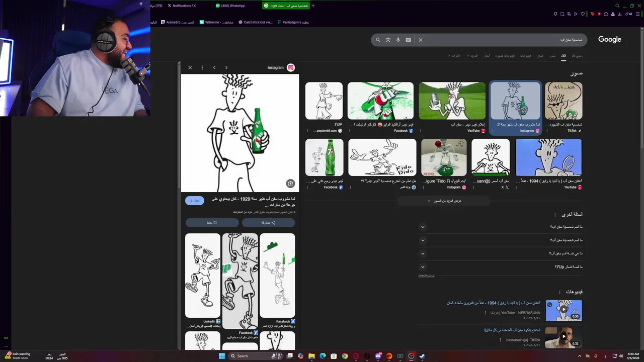This screenshot has height=362, width=644.
Task: Close the image preview panel
Action: [190, 67]
